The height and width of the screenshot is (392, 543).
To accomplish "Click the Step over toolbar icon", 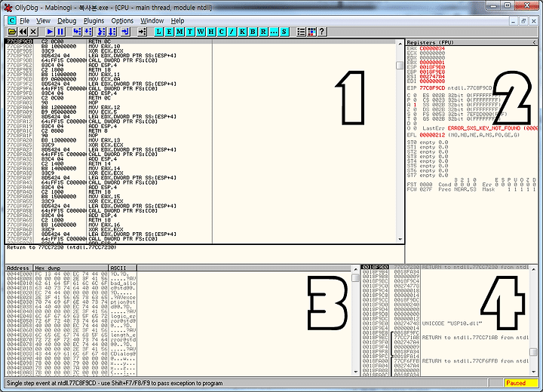I will point(88,32).
